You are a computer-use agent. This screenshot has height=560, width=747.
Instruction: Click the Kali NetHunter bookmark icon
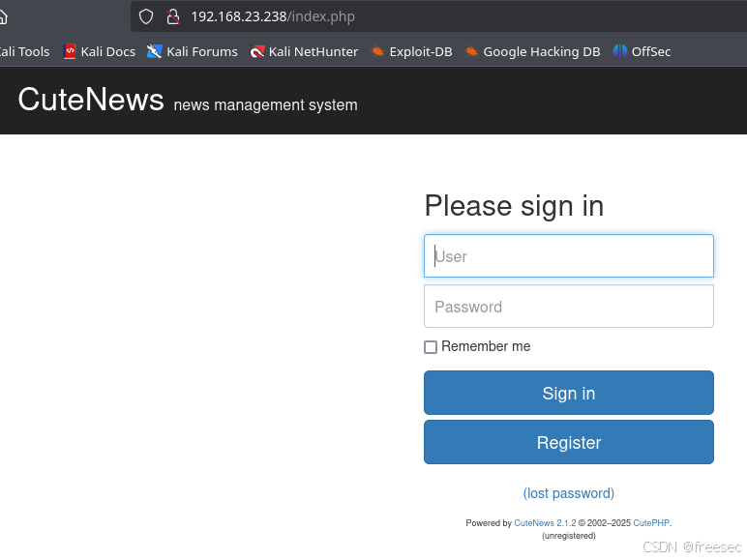[256, 51]
